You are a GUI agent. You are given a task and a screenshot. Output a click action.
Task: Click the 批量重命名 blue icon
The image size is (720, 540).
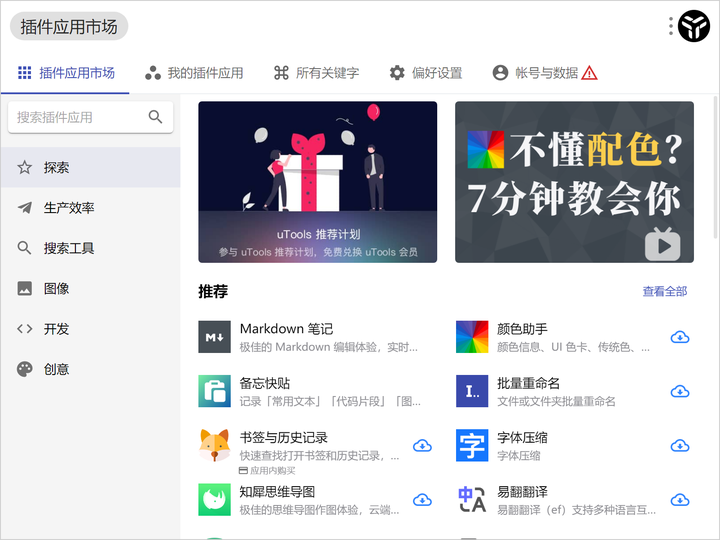[472, 391]
